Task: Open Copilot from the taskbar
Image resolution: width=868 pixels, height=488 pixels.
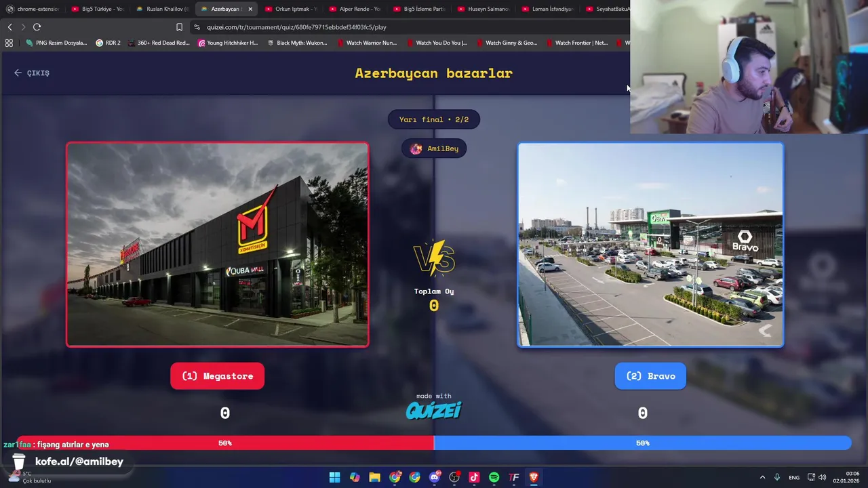Action: pos(355,477)
